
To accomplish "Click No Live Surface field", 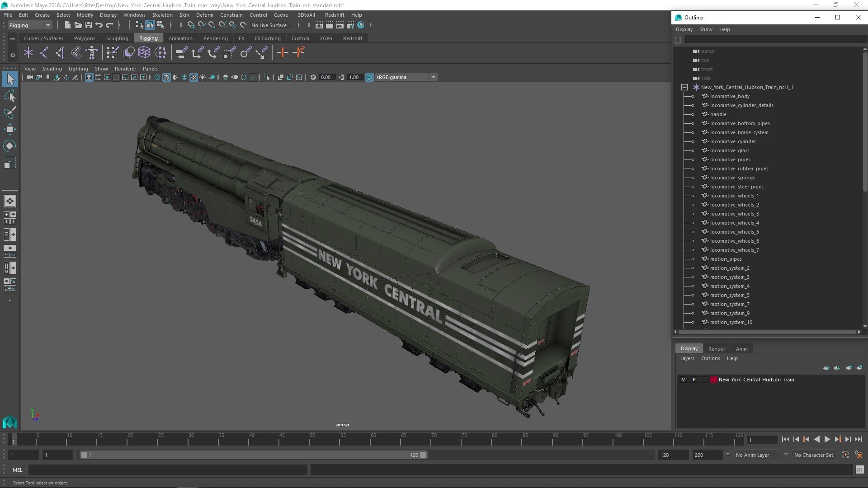I will tap(272, 25).
